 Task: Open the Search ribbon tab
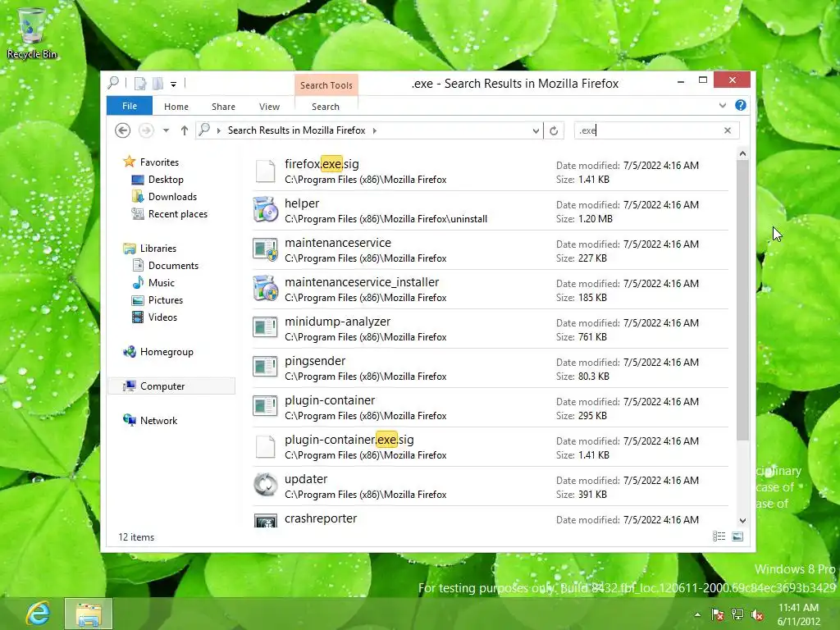coord(326,107)
